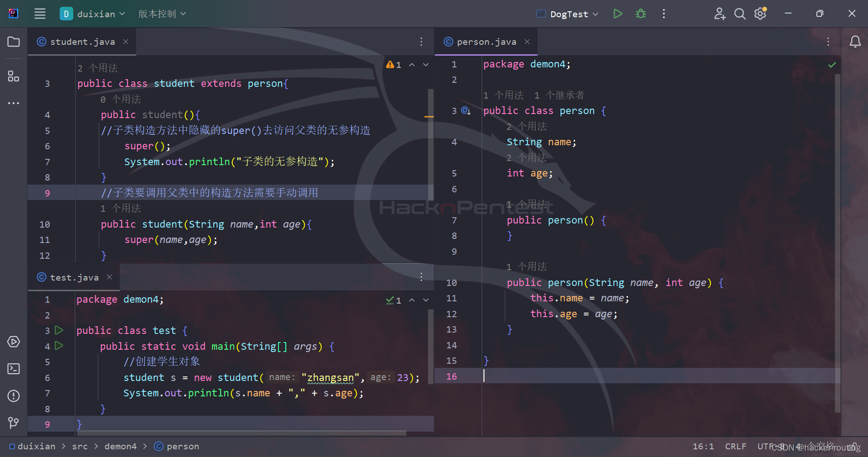
Task: Open IDE settings with the gear icon
Action: pyautogui.click(x=760, y=14)
